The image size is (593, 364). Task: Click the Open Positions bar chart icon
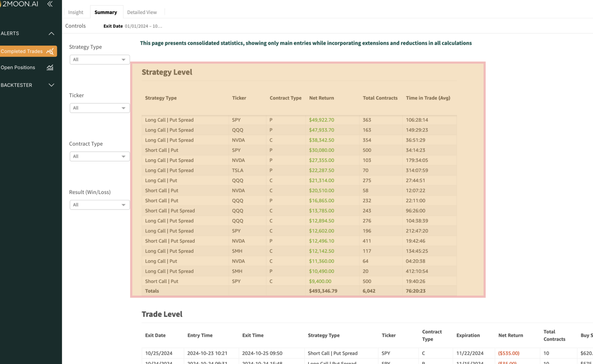click(50, 68)
